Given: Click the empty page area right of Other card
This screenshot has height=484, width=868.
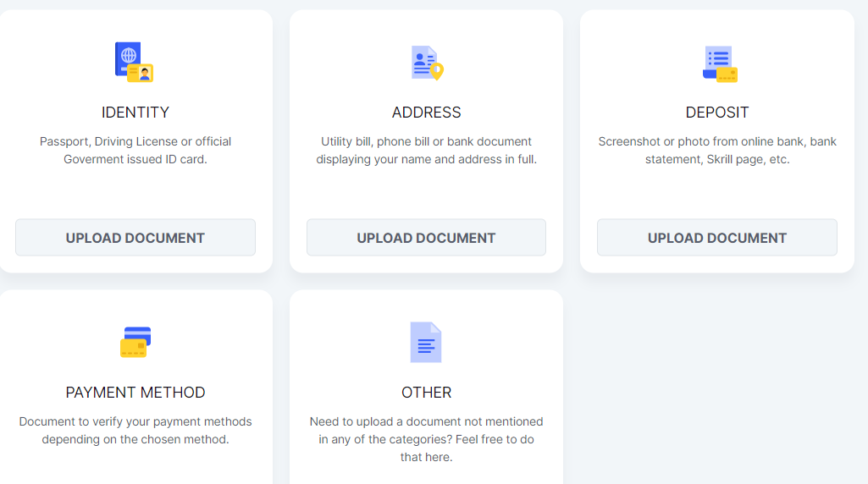Looking at the screenshot, I should pos(716,389).
